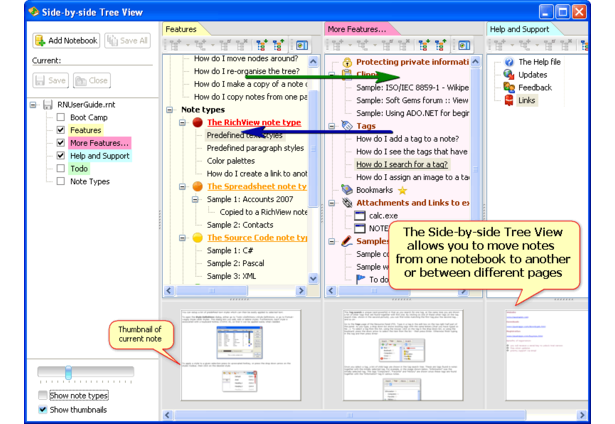Collapse The Spreadsheet note type node
The image size is (615, 424).
182,186
